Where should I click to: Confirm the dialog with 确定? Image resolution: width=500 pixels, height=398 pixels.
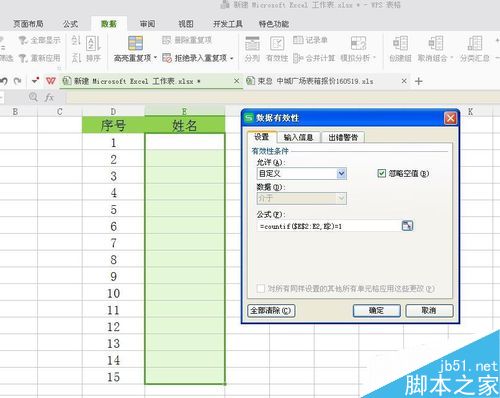[376, 311]
